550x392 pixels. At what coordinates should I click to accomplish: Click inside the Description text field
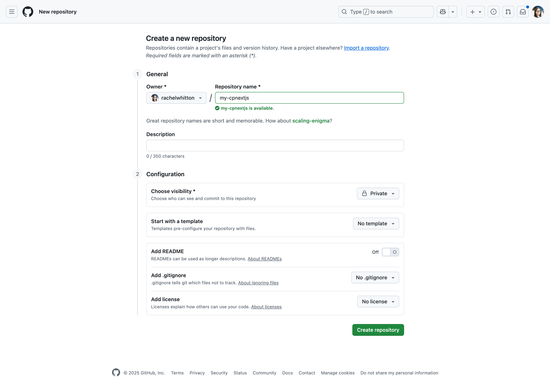tap(275, 145)
